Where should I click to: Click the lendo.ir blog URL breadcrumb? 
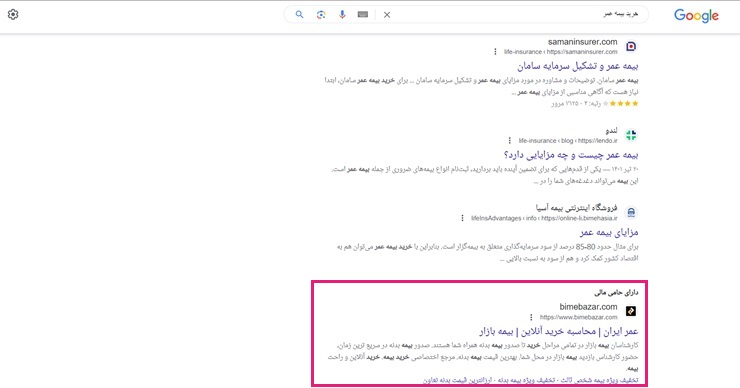[x=568, y=141]
